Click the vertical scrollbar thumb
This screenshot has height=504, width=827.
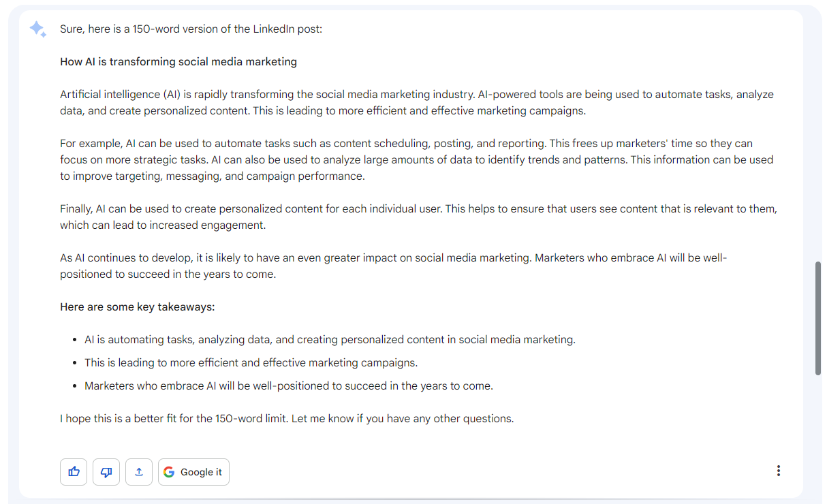coord(818,318)
